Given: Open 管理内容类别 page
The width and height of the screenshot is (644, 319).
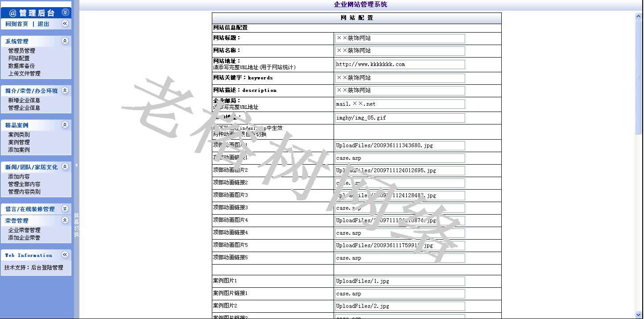Looking at the screenshot, I should (x=24, y=192).
